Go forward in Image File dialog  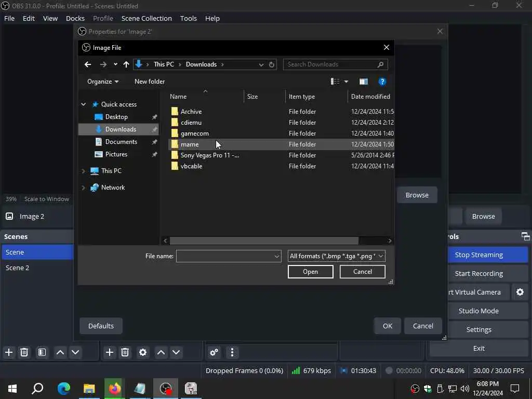click(103, 64)
